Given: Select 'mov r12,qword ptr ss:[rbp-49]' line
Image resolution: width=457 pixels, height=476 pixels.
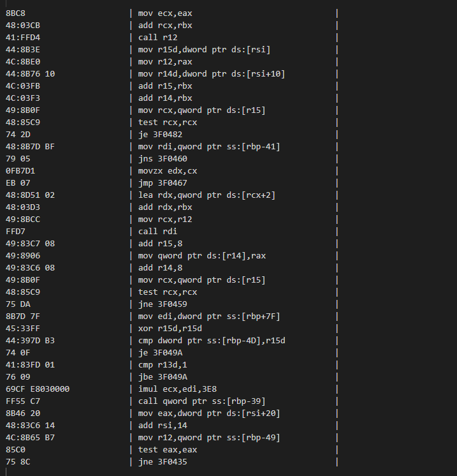Looking at the screenshot, I should click(209, 438).
